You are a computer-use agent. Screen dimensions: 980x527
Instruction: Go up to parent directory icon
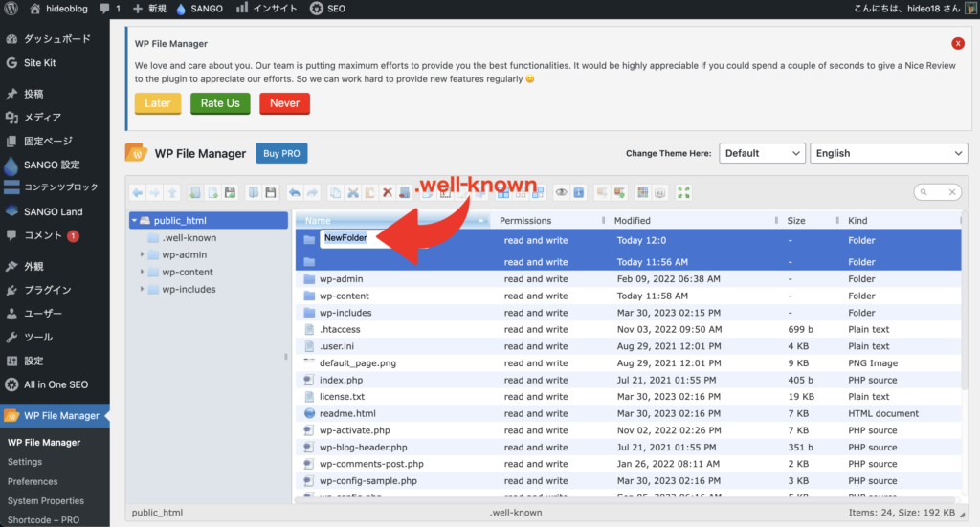tap(172, 192)
